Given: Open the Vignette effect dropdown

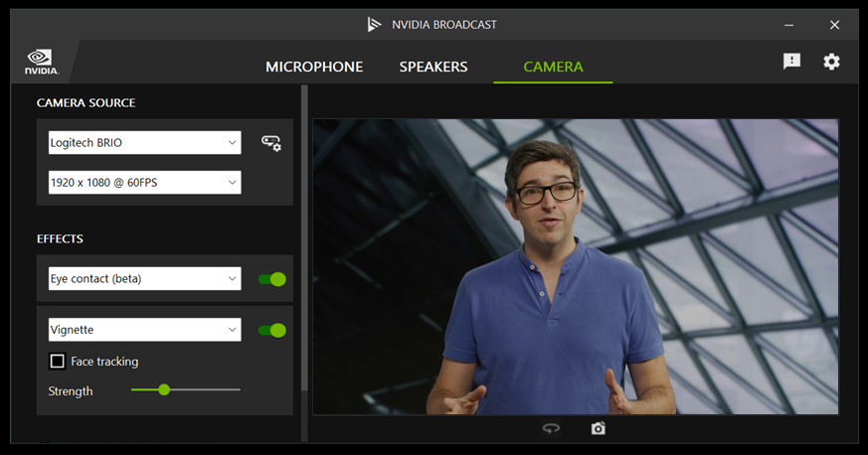Looking at the screenshot, I should [x=144, y=330].
